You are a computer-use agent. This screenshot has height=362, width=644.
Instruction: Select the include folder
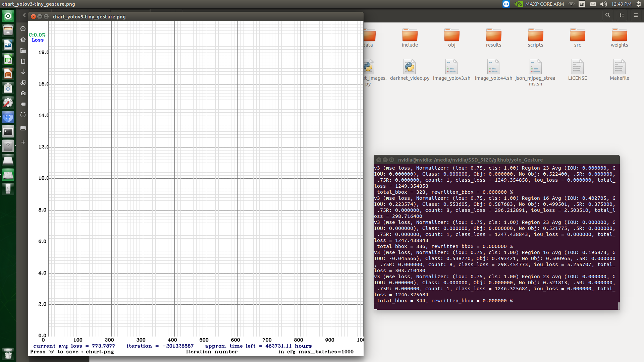coord(410,38)
